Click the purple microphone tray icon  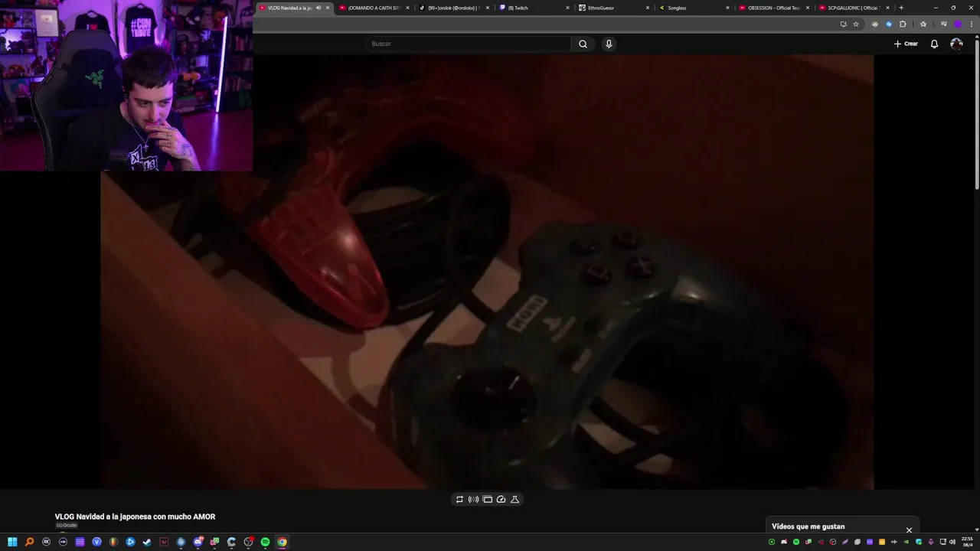pyautogui.click(x=930, y=542)
